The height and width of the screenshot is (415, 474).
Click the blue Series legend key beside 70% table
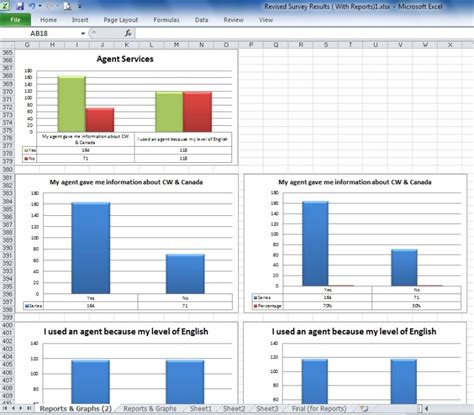pyautogui.click(x=256, y=297)
